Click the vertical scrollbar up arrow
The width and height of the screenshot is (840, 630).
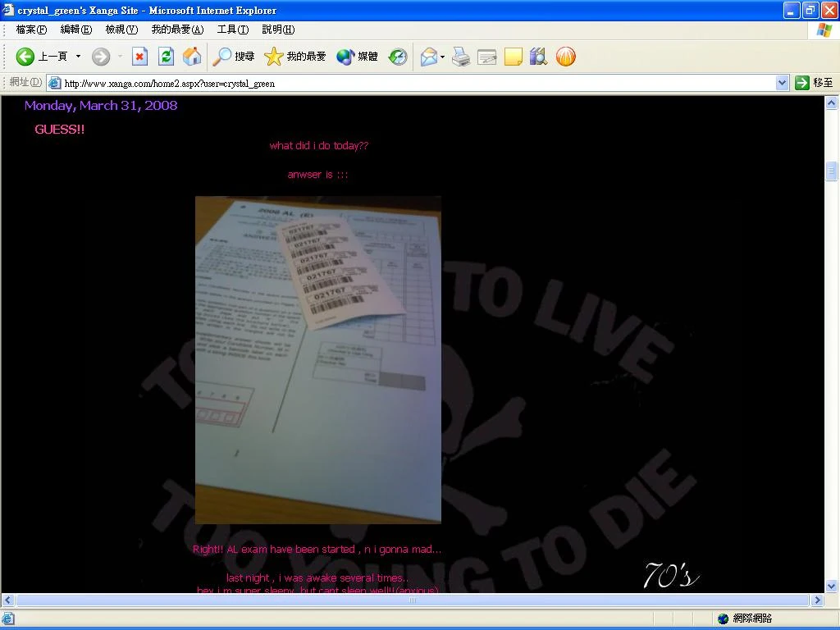click(832, 103)
